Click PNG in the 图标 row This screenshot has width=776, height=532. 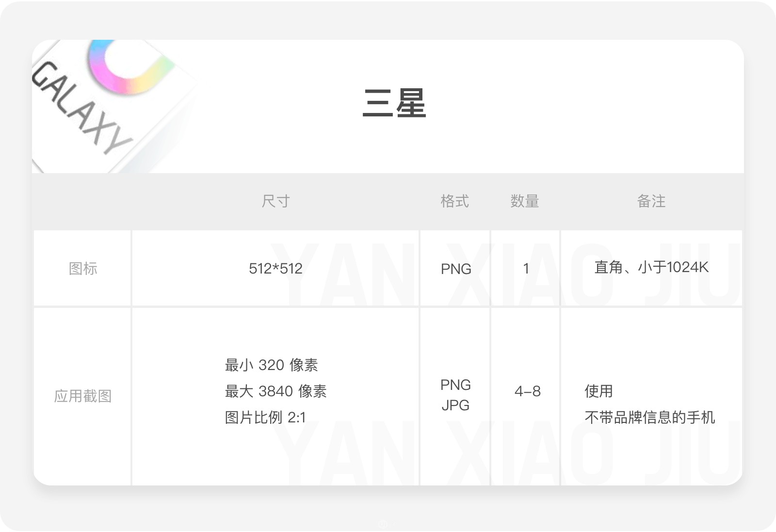coord(455,269)
